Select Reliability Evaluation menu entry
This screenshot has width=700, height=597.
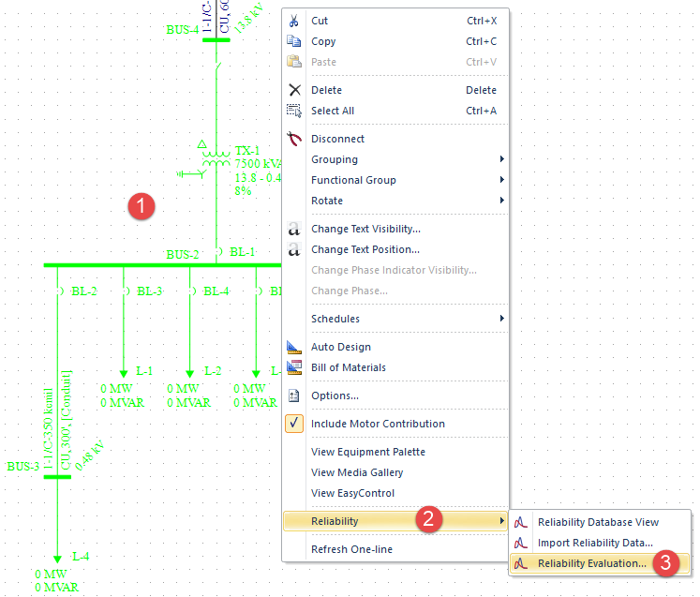(590, 563)
